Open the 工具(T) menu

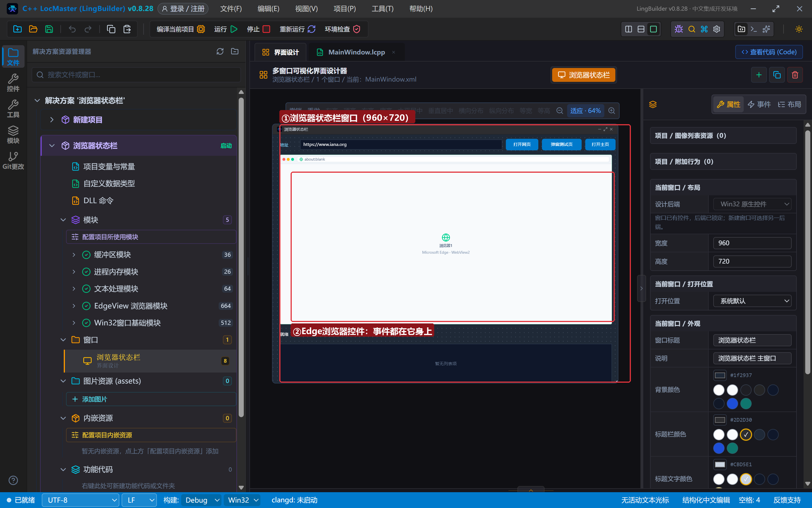382,9
